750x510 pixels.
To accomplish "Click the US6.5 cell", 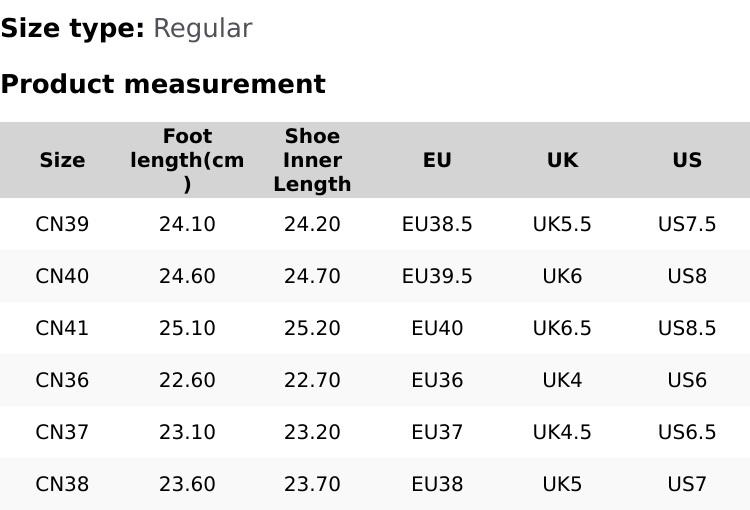I will click(x=687, y=432).
